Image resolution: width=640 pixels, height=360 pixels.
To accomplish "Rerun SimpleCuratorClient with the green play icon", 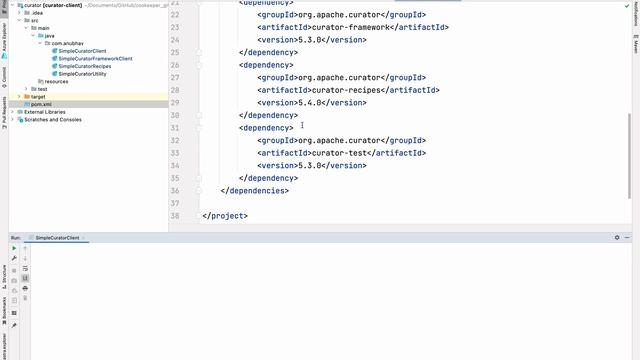I will [14, 248].
